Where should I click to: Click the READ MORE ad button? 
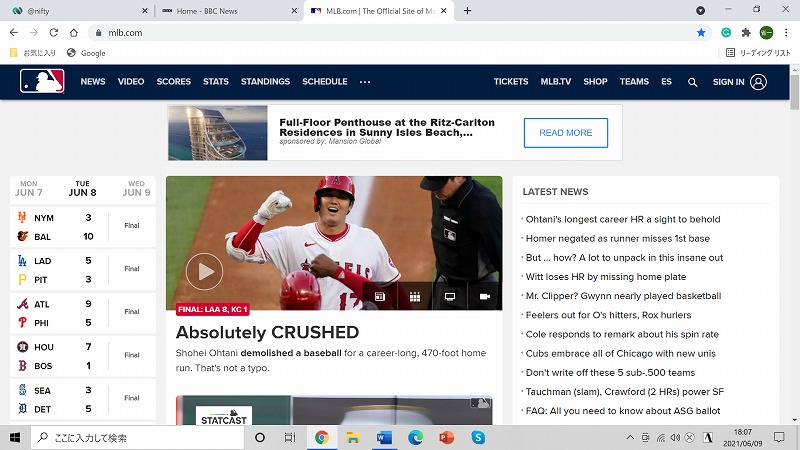[x=566, y=133]
